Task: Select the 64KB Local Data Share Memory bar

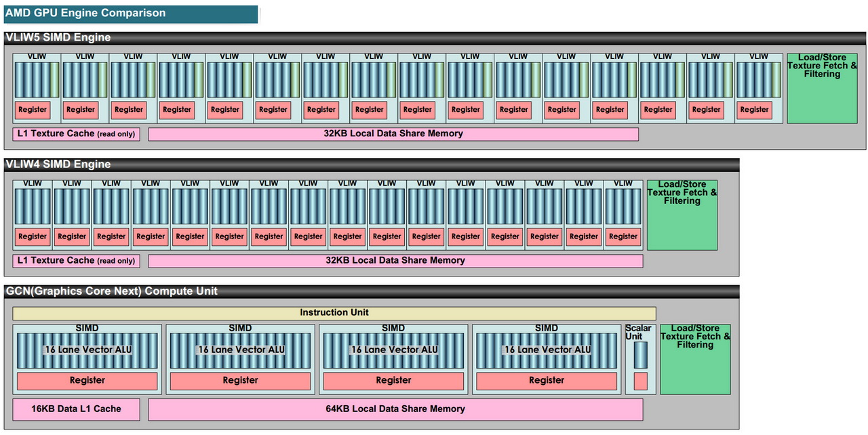Action: tap(395, 409)
